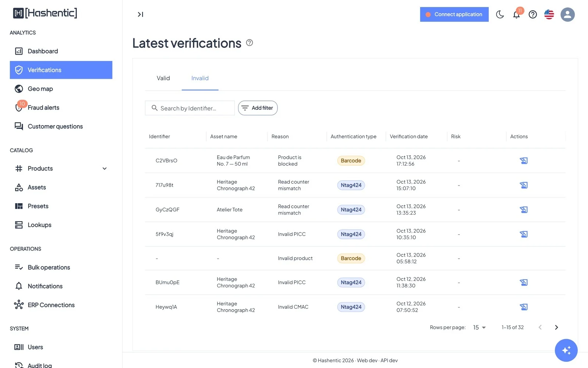This screenshot has width=588, height=368.
Task: Open action icon for C2VBrsO row
Action: click(524, 160)
